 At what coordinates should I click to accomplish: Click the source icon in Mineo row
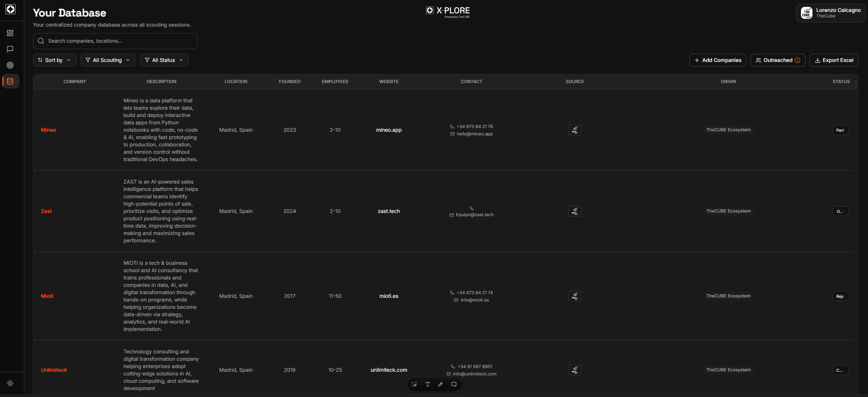(x=575, y=130)
